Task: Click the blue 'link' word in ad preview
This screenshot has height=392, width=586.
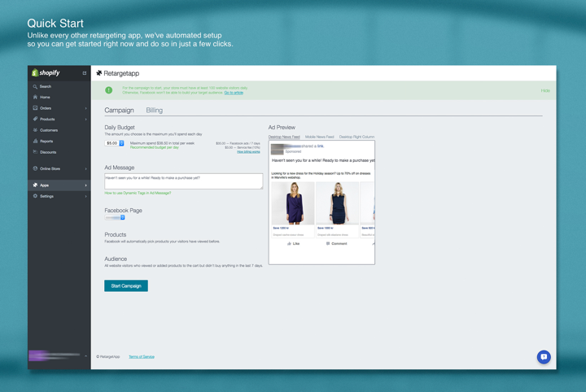Action: point(321,146)
